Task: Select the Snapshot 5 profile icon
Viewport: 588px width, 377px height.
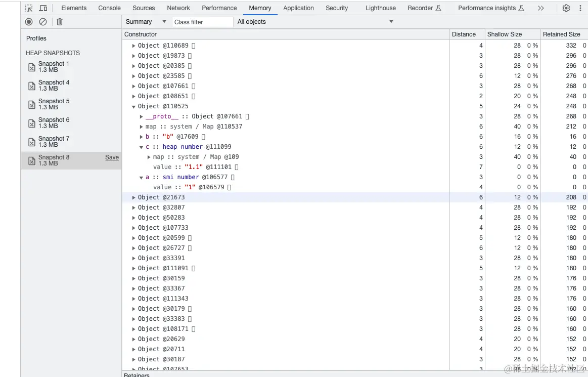Action: (32, 105)
